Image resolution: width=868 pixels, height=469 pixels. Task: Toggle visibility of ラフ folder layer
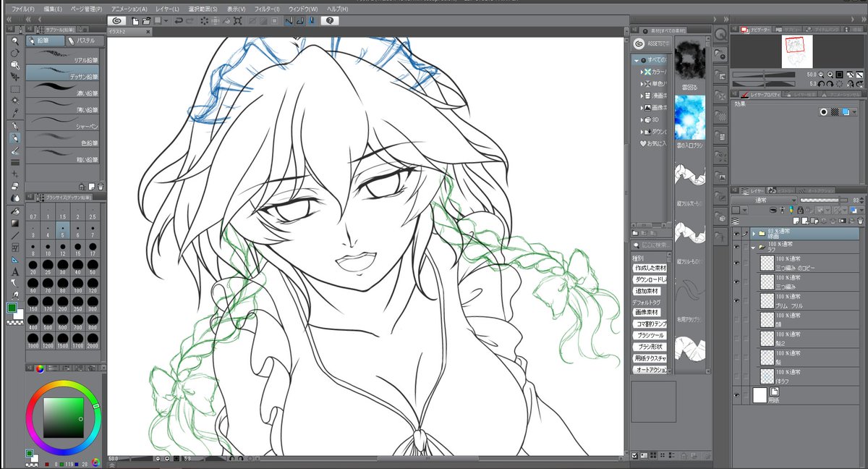tap(737, 247)
